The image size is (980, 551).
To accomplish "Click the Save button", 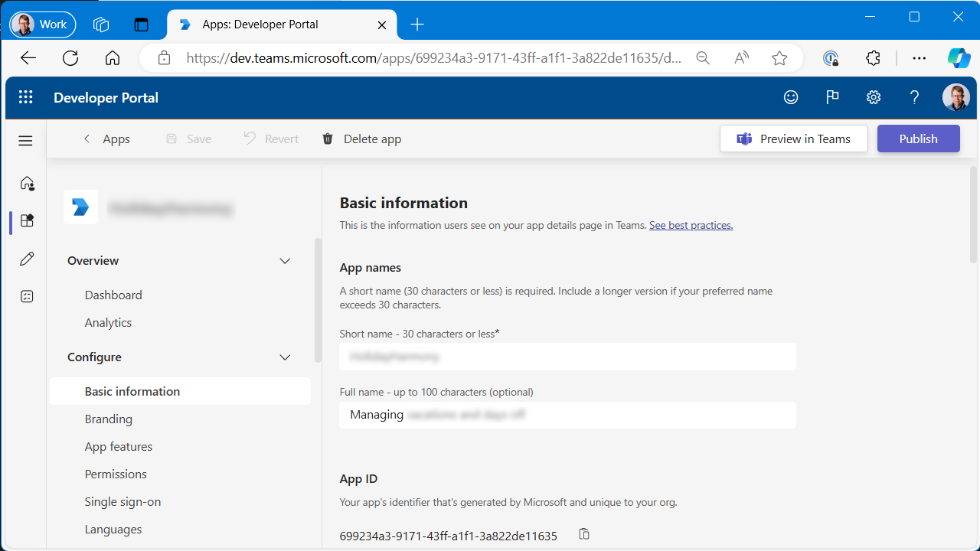I will point(188,139).
